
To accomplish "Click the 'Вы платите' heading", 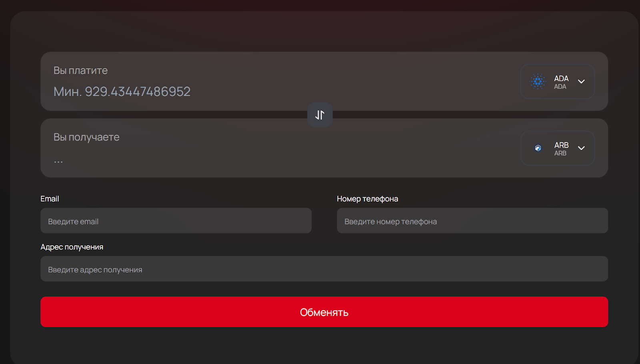I will [x=80, y=70].
